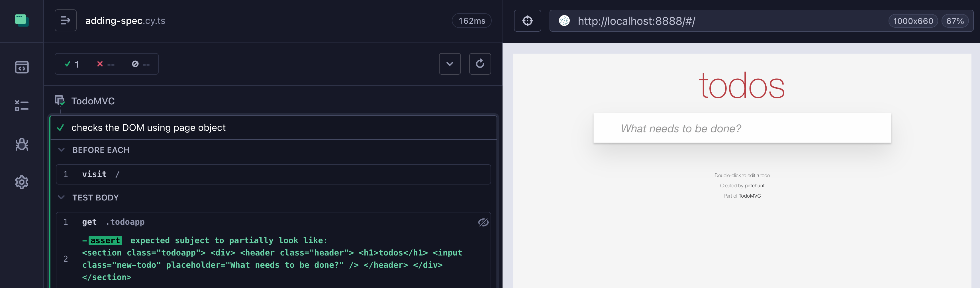980x288 pixels.
Task: Click the browser icon in URL bar
Action: click(x=564, y=21)
